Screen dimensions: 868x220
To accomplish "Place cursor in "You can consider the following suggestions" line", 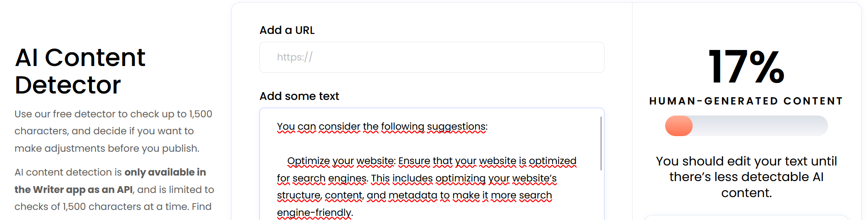I will (x=382, y=126).
